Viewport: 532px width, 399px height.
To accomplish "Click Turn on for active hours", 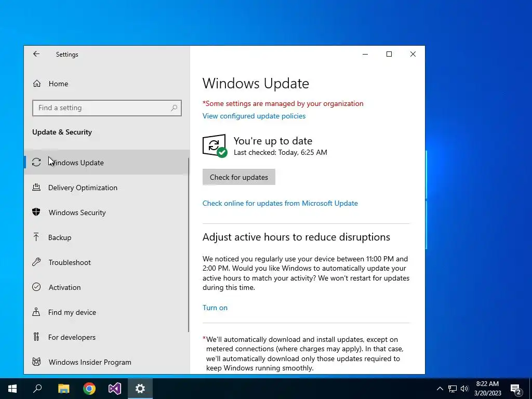I will point(215,308).
